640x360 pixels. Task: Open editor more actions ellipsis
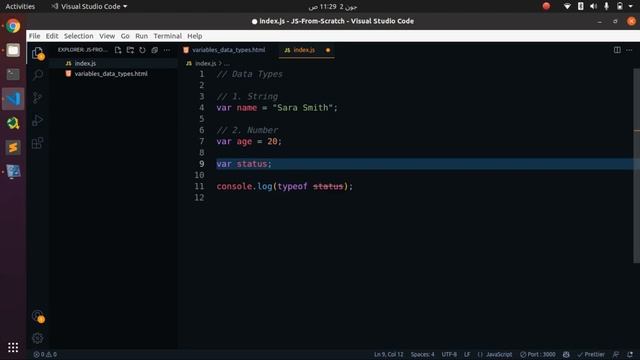tap(629, 50)
